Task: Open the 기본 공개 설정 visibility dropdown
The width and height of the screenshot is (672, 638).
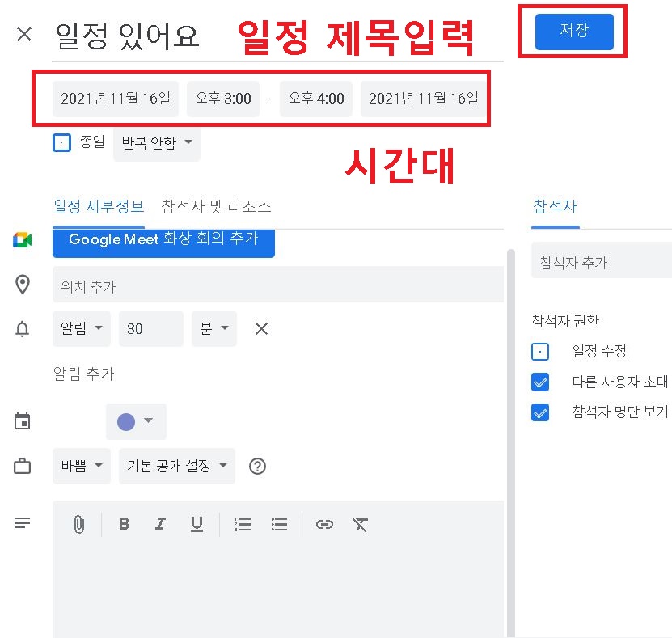Action: (x=177, y=466)
